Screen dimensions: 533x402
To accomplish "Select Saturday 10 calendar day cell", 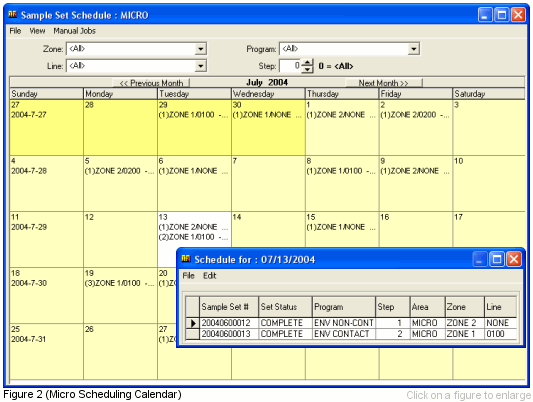I will [489, 183].
